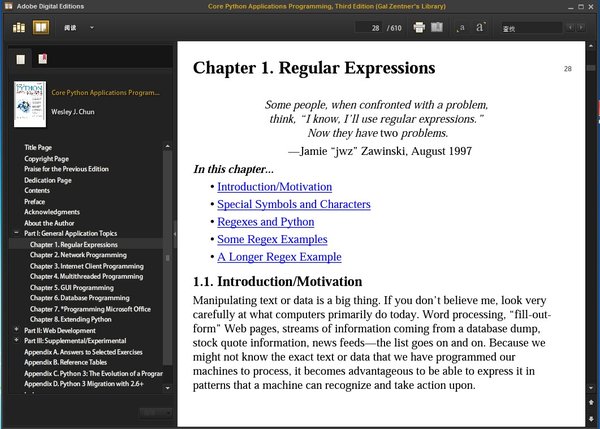Jump to Chapter 6. Database Programming
Image resolution: width=600 pixels, height=429 pixels.
coord(76,297)
